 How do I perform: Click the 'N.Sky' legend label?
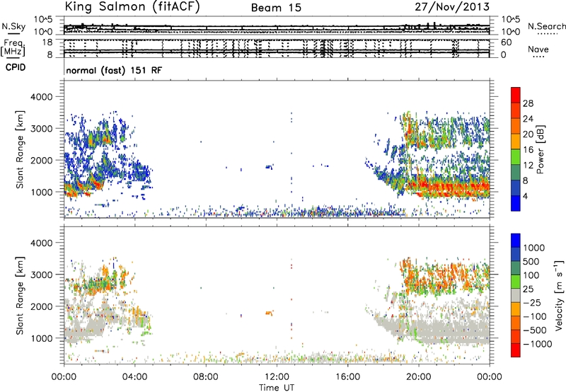(x=13, y=26)
